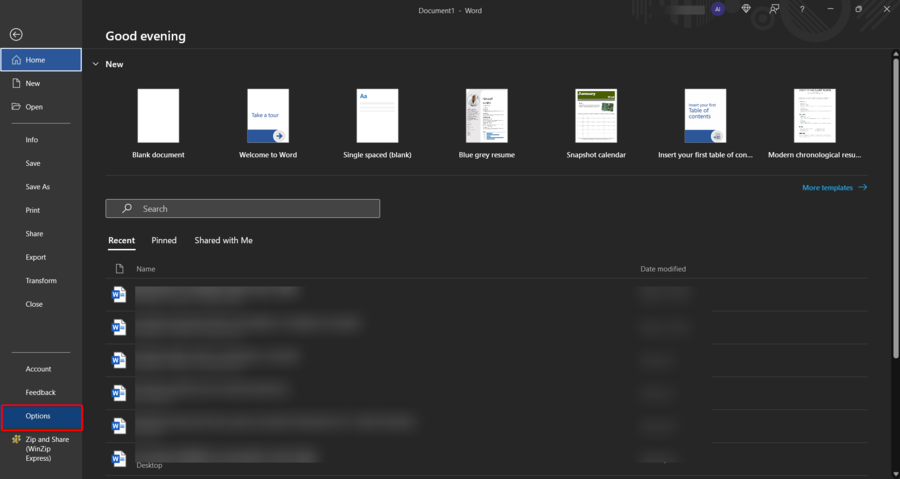Open Feedback in the sidebar

point(41,392)
